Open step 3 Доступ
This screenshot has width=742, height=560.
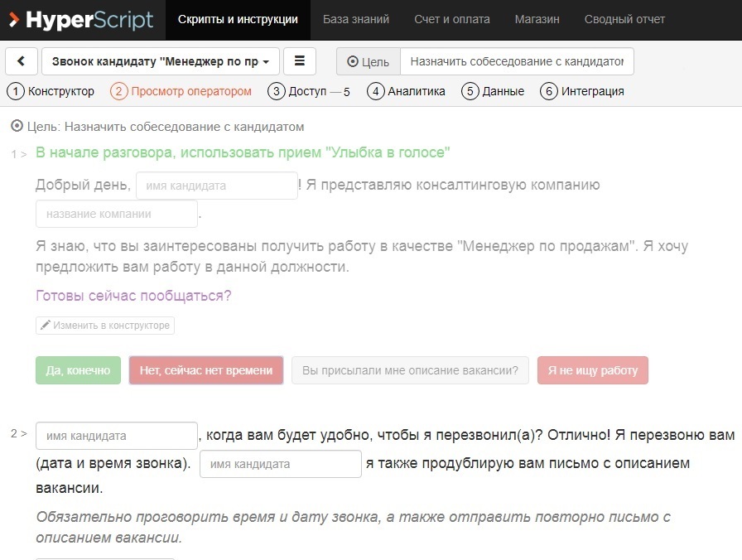309,91
